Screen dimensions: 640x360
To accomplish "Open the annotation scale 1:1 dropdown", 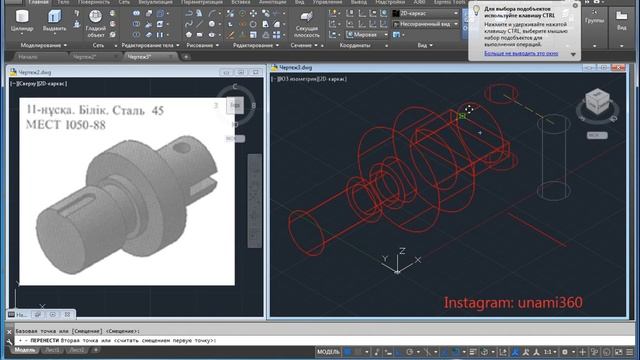I will [550, 352].
